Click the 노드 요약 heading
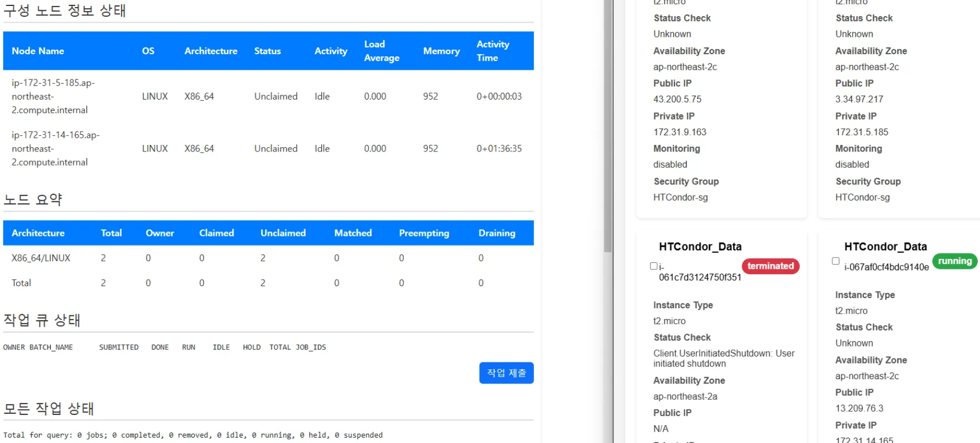Image resolution: width=980 pixels, height=443 pixels. click(x=33, y=199)
